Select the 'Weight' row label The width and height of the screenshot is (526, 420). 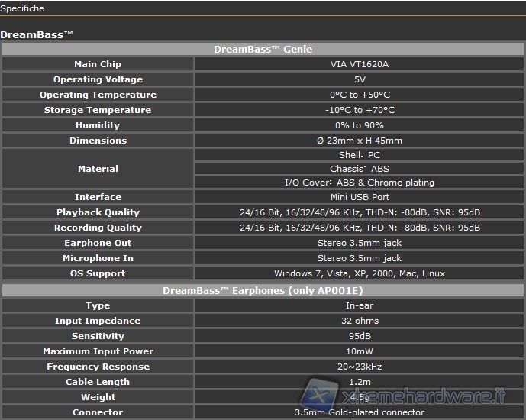pyautogui.click(x=98, y=397)
